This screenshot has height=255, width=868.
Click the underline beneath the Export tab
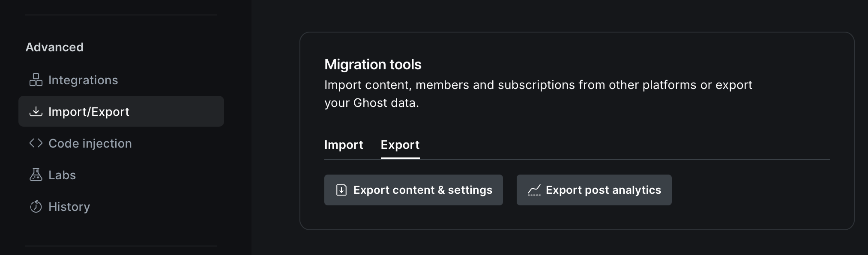400,158
